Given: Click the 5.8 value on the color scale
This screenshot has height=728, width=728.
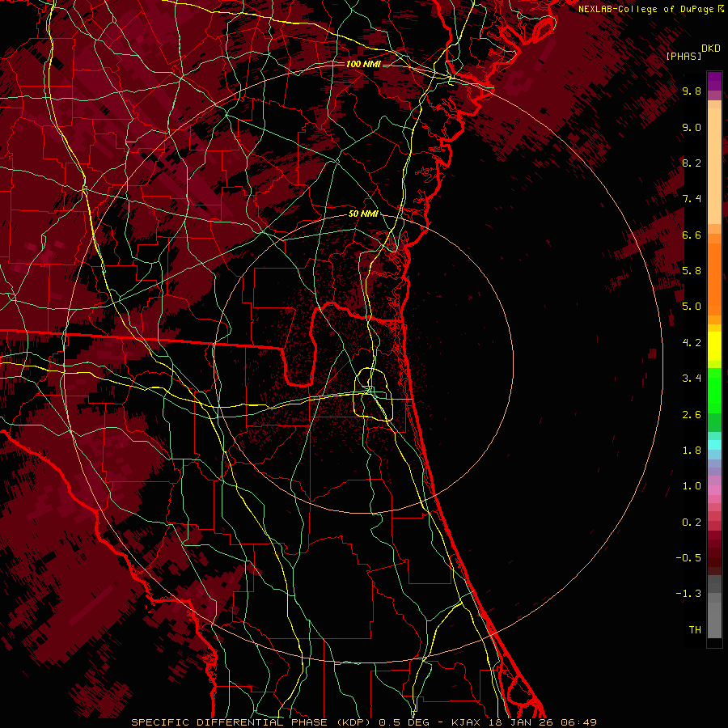Looking at the screenshot, I should tap(692, 271).
